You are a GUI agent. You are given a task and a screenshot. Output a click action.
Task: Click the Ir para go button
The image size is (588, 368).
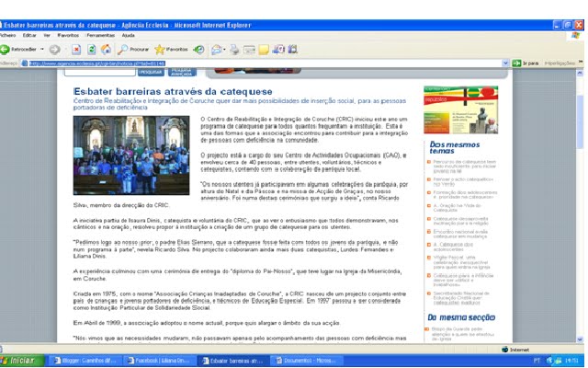coord(525,63)
